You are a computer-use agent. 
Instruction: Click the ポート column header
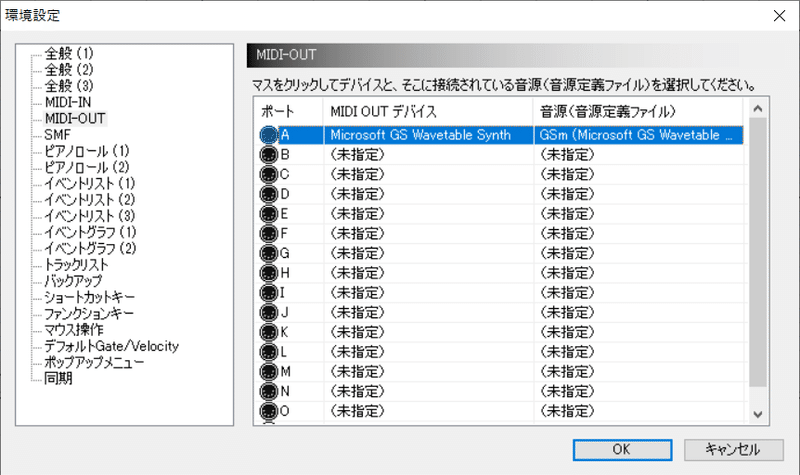click(x=288, y=111)
